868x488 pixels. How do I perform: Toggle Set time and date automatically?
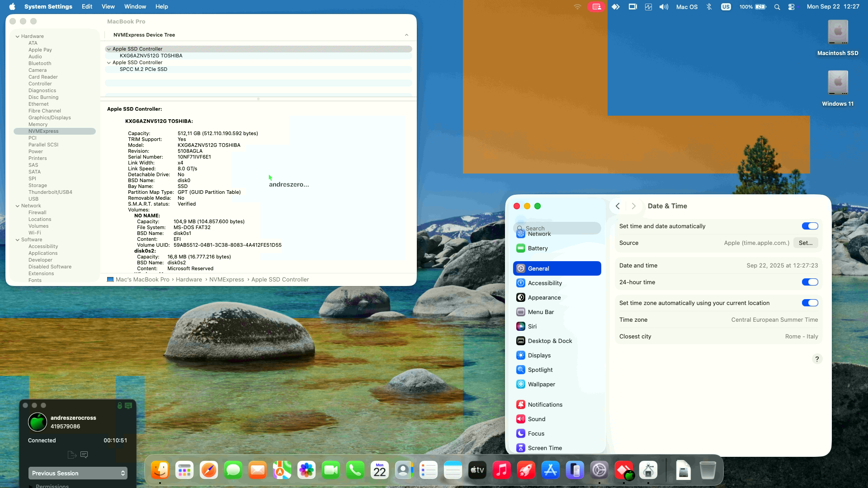coord(810,226)
